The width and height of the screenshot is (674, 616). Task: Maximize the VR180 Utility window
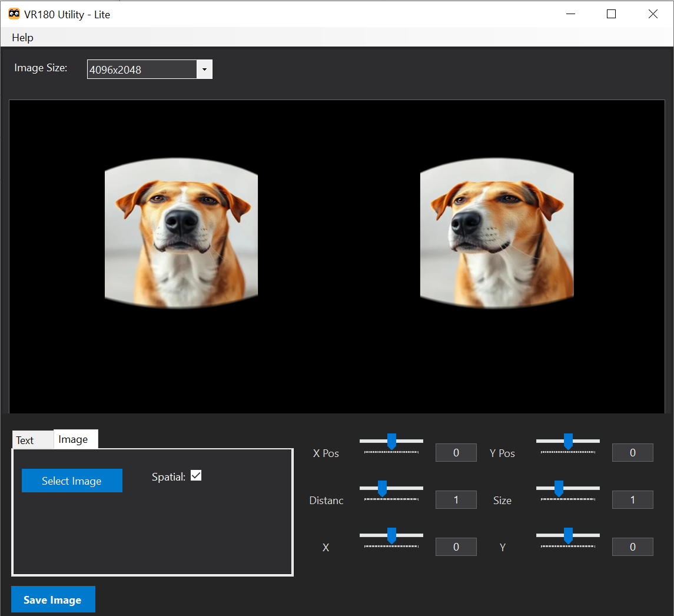[x=611, y=14]
